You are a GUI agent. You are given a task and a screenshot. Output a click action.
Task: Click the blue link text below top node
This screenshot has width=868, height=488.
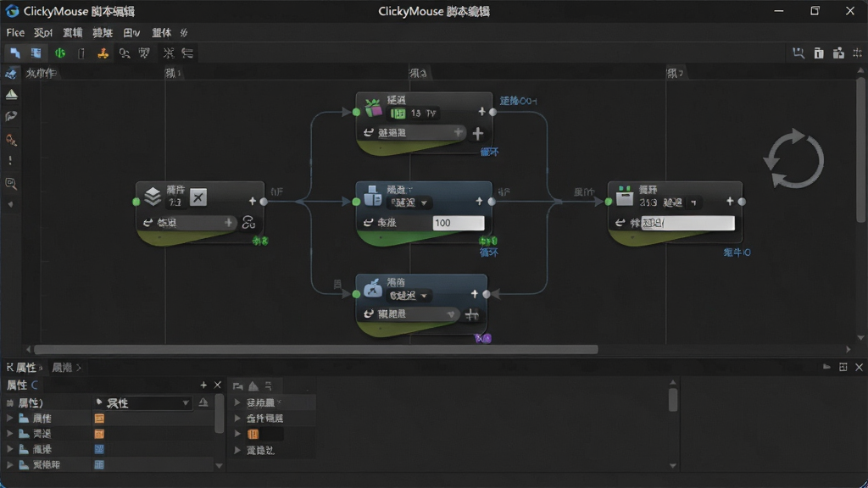pyautogui.click(x=489, y=152)
